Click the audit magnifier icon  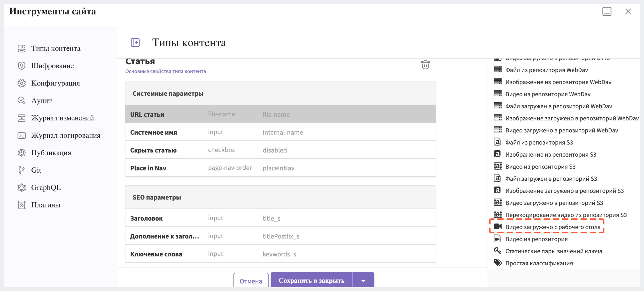[x=21, y=100]
